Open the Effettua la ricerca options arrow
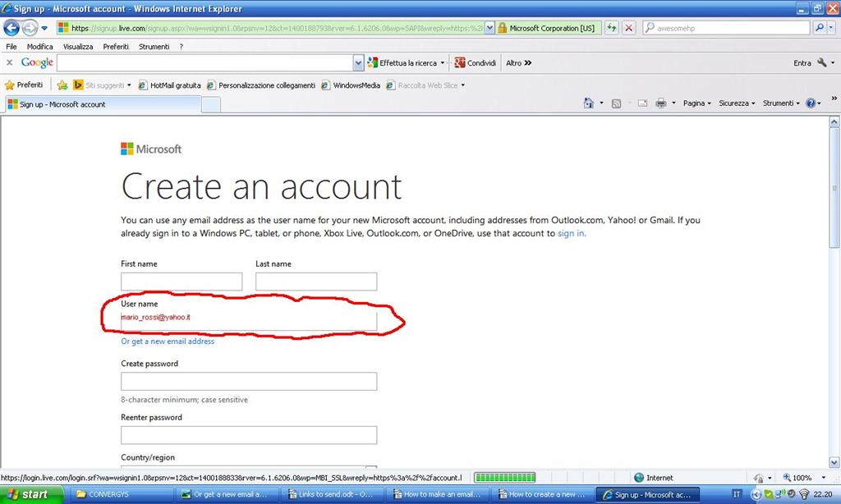 (443, 62)
